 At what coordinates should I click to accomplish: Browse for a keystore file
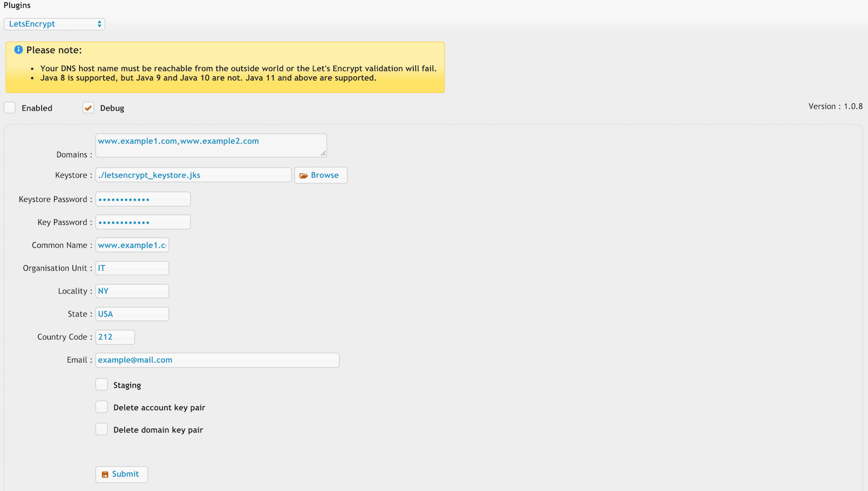(321, 175)
